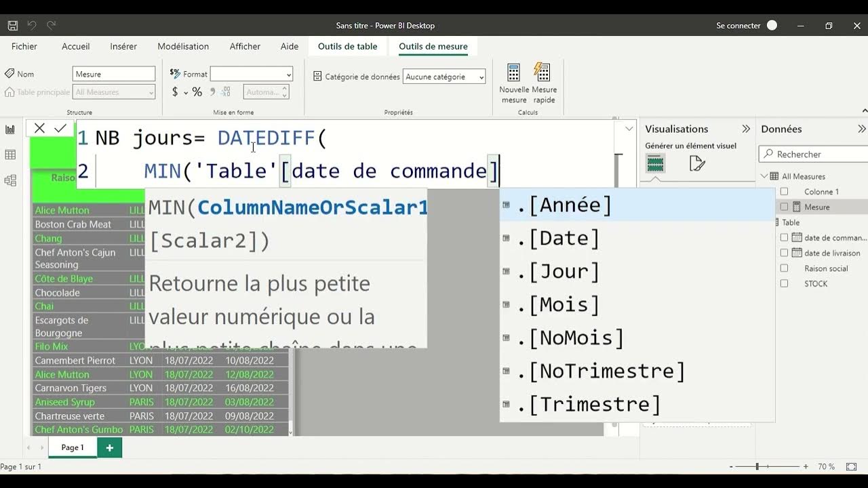Check the Mesure field checkbox
Screen dimensions: 868x488
click(x=784, y=207)
